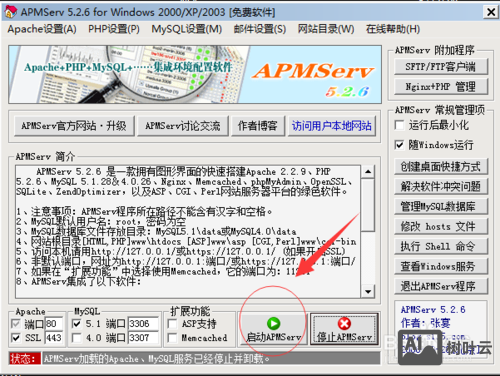Open the MySQL设置(M) menu

point(187,29)
